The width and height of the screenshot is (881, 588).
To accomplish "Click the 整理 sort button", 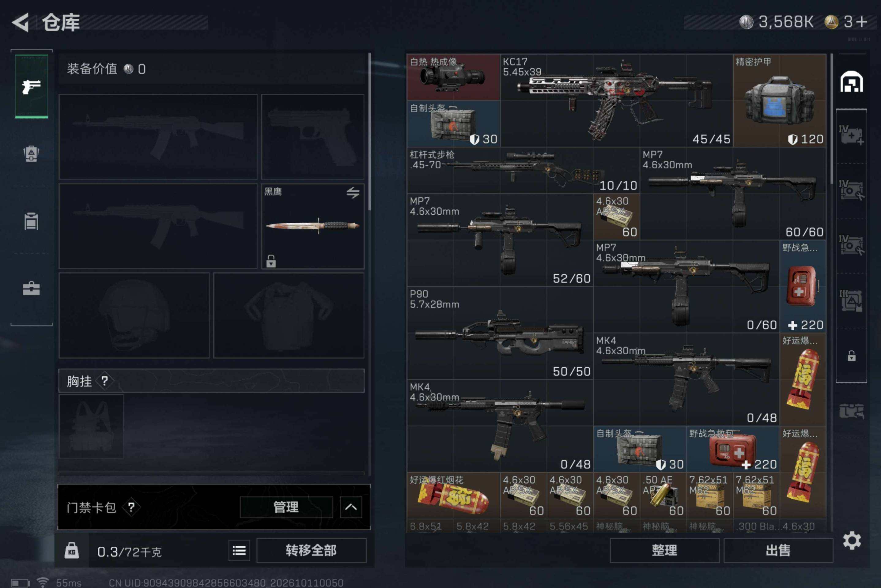I will pyautogui.click(x=665, y=551).
